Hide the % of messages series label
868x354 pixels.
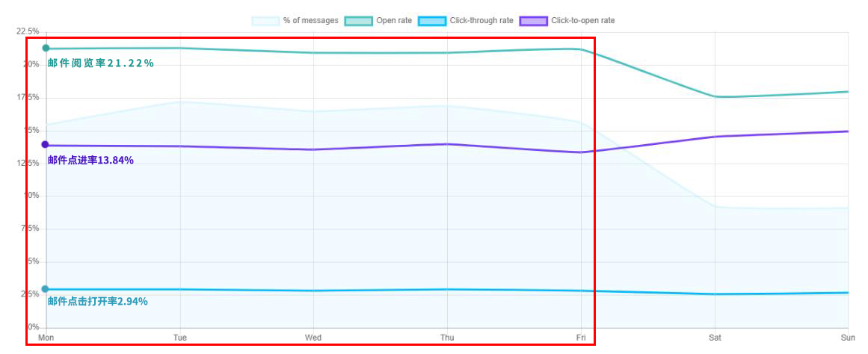pos(310,20)
